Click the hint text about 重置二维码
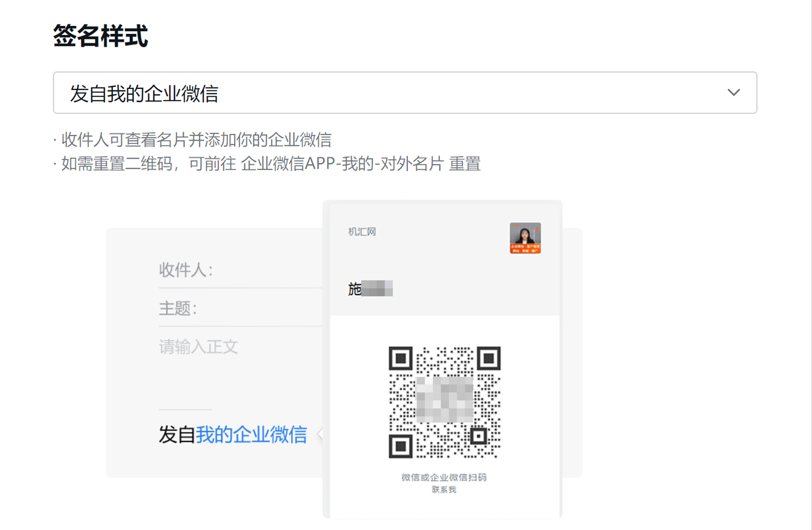The width and height of the screenshot is (812, 530). (271, 164)
